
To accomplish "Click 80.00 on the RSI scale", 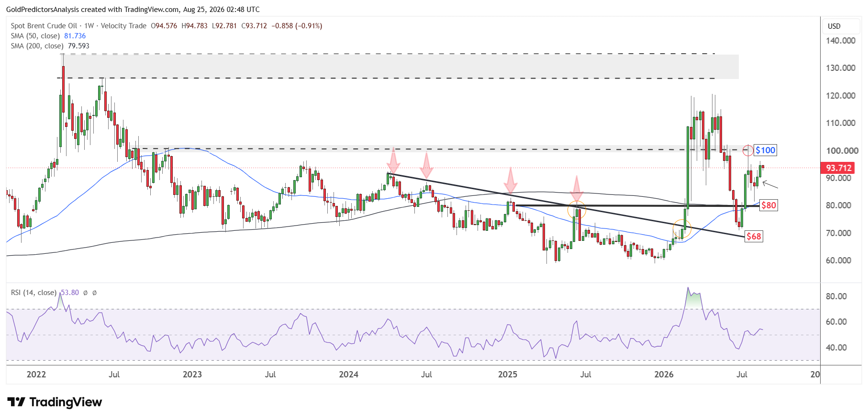I will [x=836, y=296].
